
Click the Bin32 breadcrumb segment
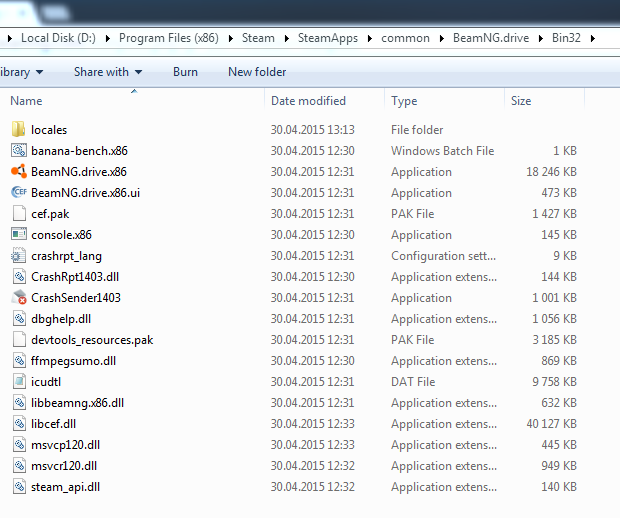[566, 38]
